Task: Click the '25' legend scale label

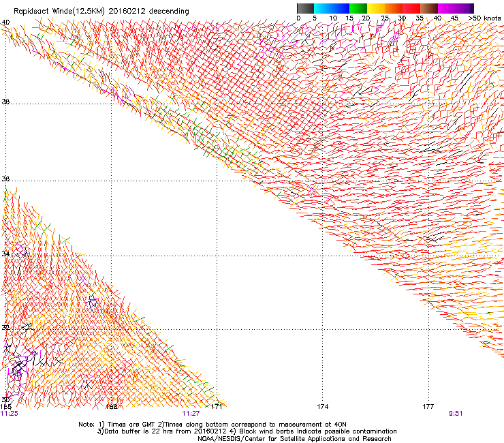Action: click(x=385, y=18)
